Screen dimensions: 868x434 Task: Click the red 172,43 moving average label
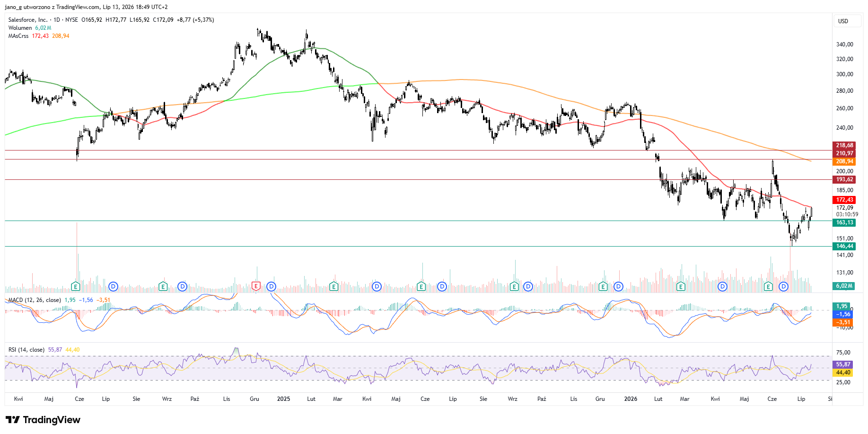pyautogui.click(x=844, y=200)
